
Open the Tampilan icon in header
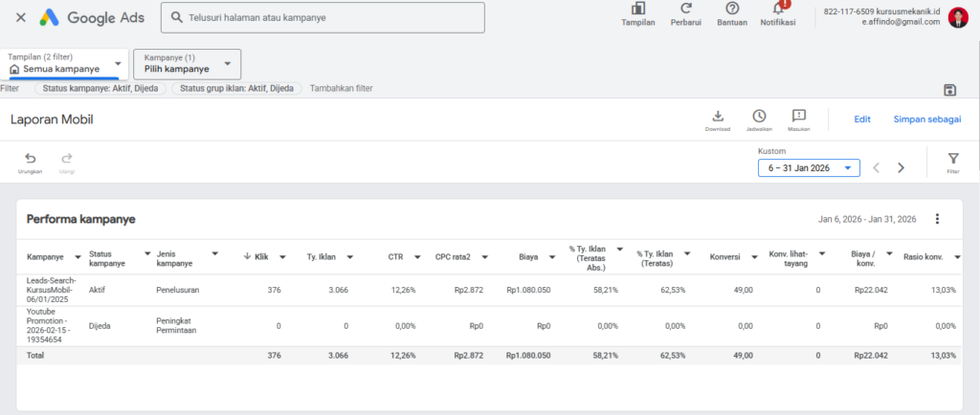tap(638, 10)
